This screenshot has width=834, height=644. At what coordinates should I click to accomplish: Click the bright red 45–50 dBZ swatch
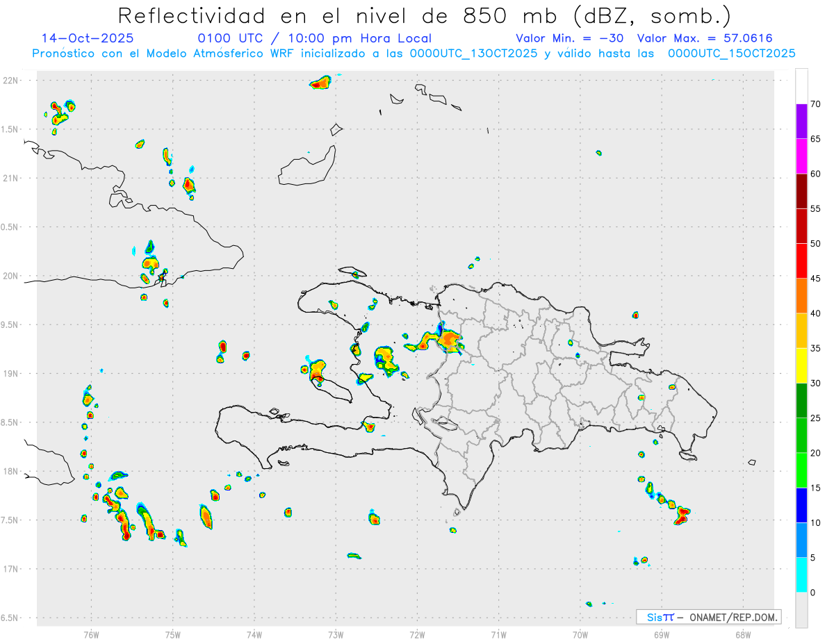801,261
